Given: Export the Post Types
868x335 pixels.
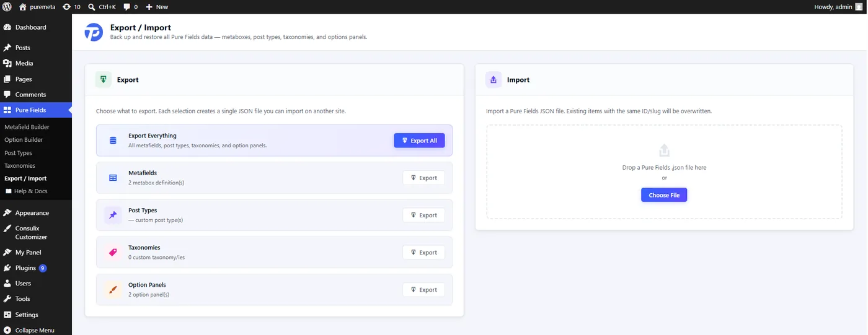Looking at the screenshot, I should pyautogui.click(x=423, y=215).
